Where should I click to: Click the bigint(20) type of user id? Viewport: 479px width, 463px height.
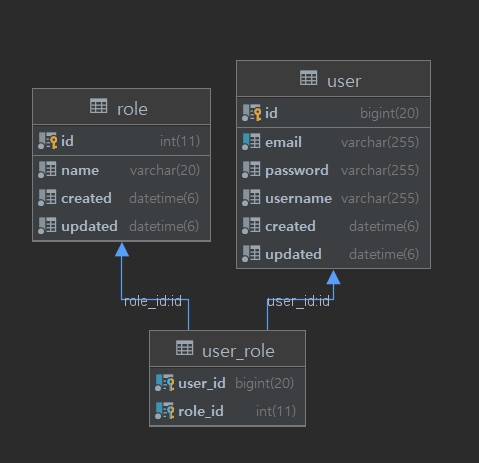coord(389,113)
